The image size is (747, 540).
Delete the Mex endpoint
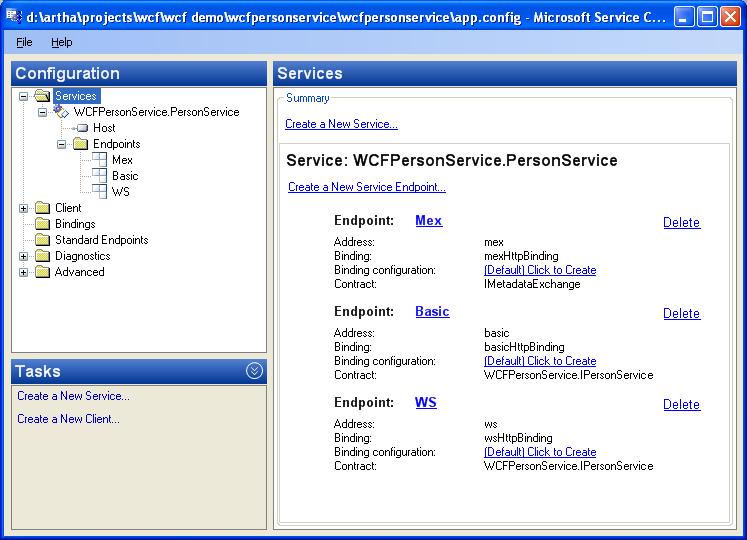[x=682, y=223]
